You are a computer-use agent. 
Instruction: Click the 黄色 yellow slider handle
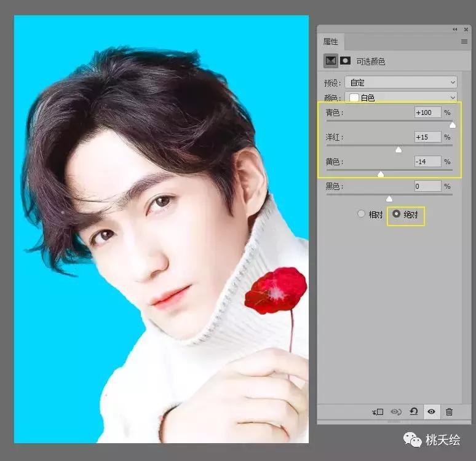tap(381, 174)
